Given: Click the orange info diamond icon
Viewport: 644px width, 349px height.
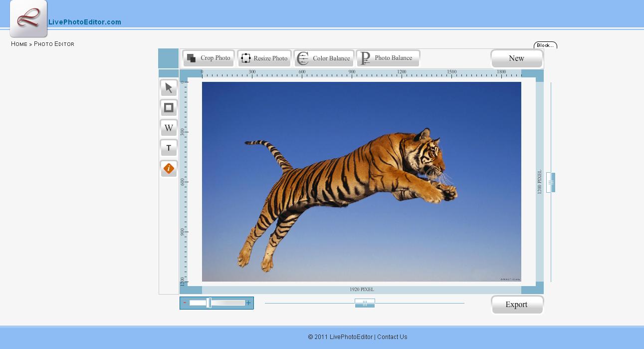Looking at the screenshot, I should [x=169, y=169].
